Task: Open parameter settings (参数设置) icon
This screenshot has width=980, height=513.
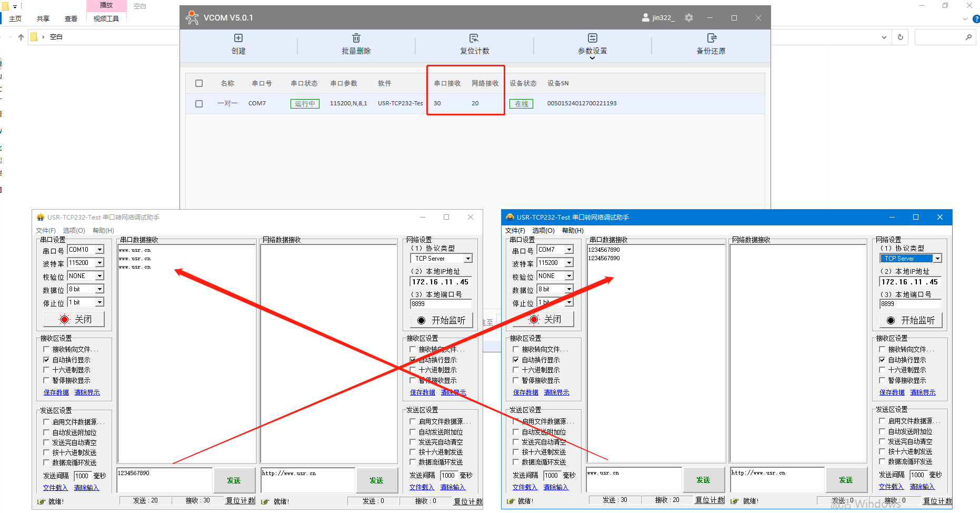Action: tap(593, 38)
